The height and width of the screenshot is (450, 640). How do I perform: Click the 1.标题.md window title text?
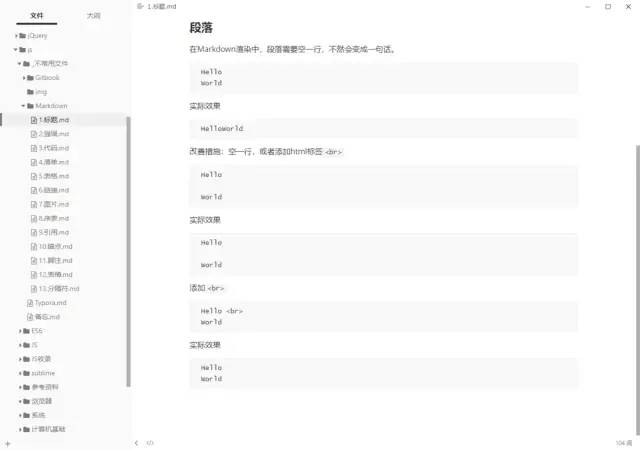coord(162,7)
